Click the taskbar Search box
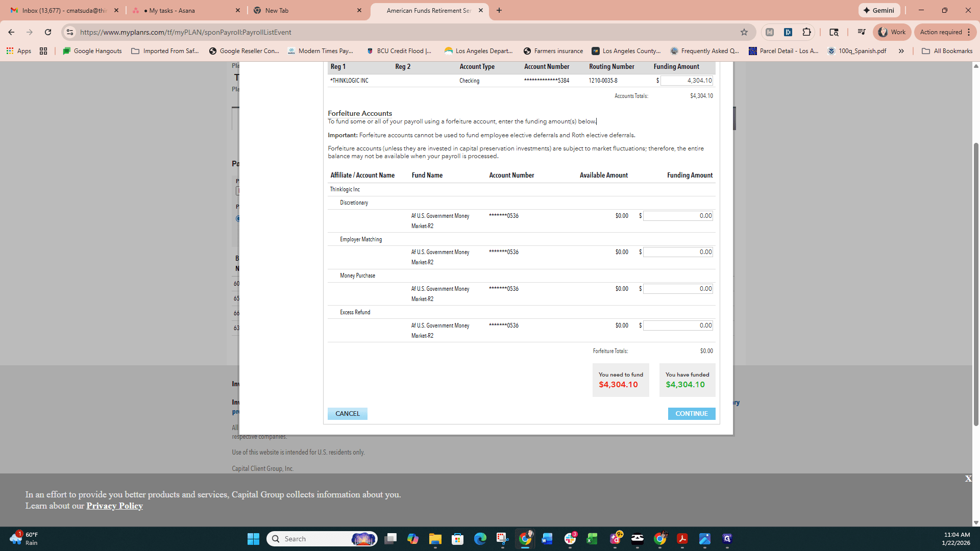 322,539
